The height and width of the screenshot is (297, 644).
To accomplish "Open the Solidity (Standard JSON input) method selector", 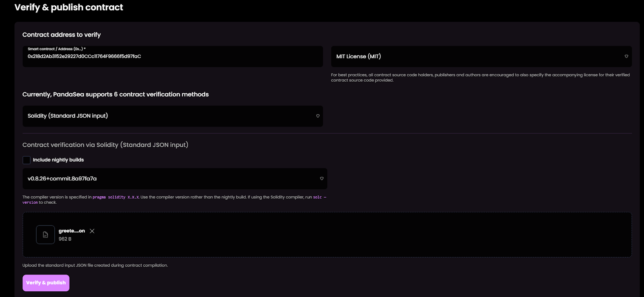I will pyautogui.click(x=173, y=116).
